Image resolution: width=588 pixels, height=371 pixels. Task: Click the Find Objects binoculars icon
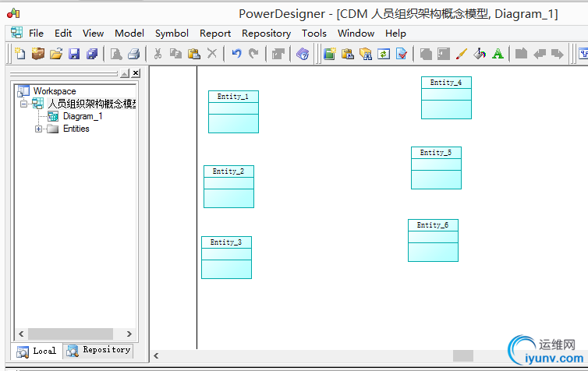[366, 54]
